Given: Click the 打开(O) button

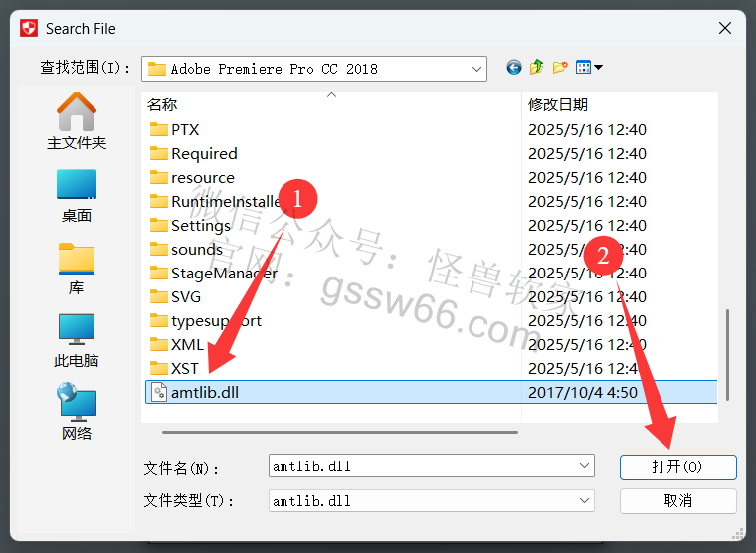Looking at the screenshot, I should [677, 467].
